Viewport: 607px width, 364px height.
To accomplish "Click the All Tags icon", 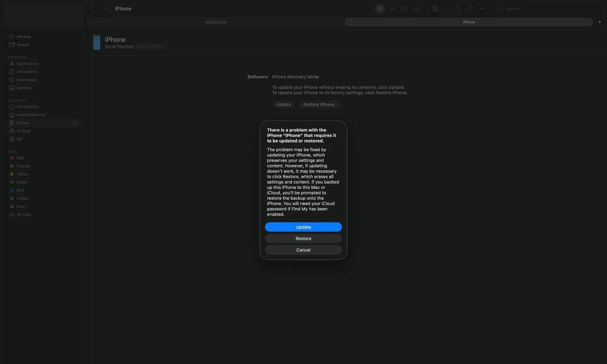I will click(x=12, y=214).
